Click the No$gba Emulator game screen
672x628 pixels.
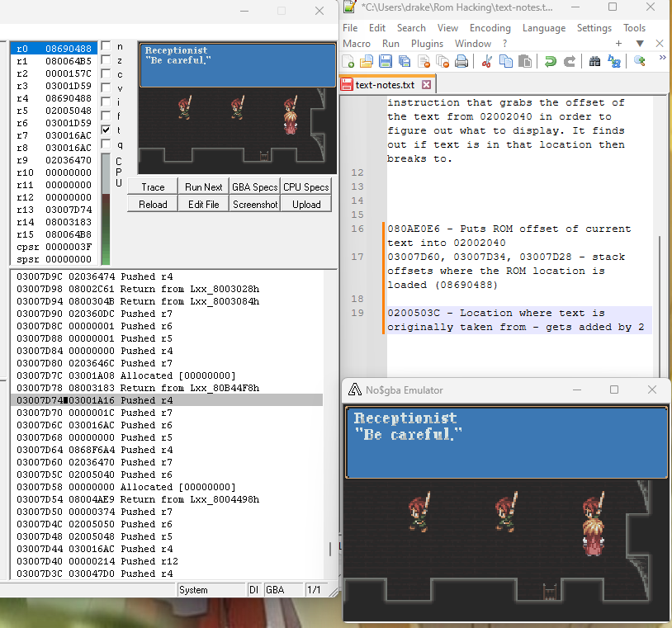coord(506,513)
